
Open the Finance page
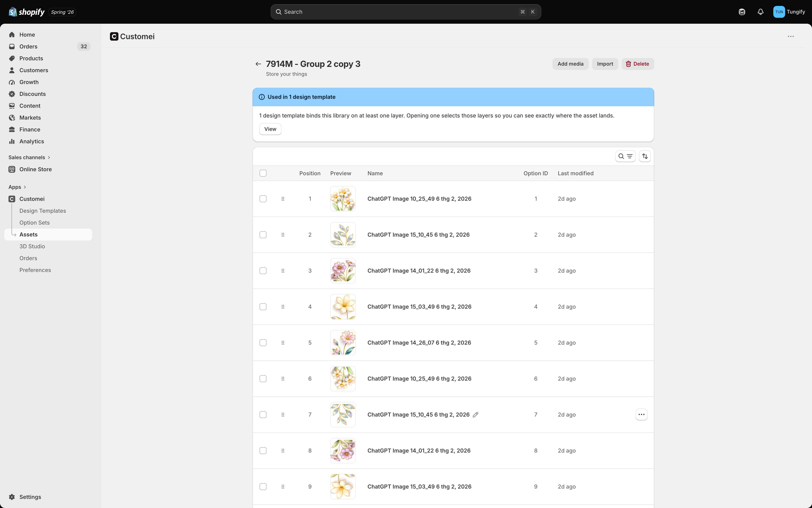click(48, 130)
